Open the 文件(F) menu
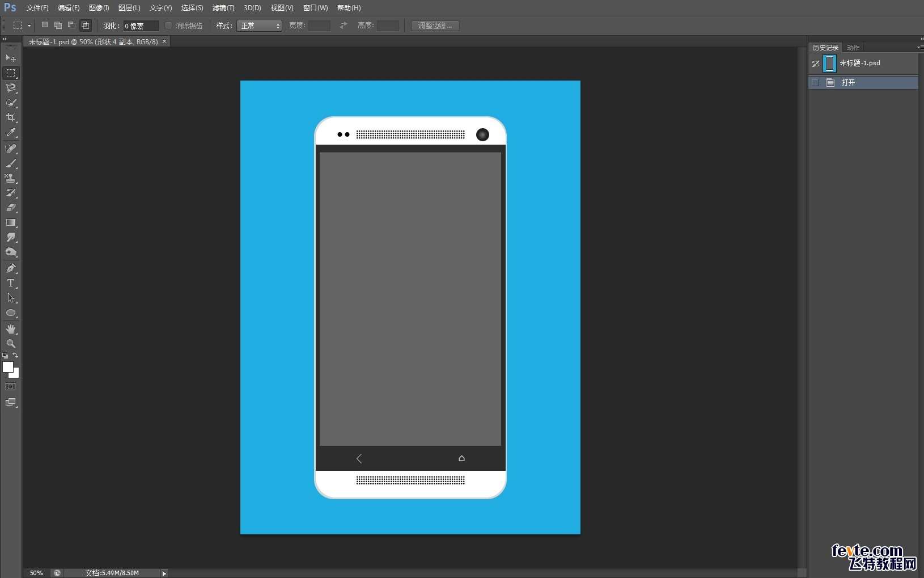Image resolution: width=924 pixels, height=578 pixels. point(37,8)
